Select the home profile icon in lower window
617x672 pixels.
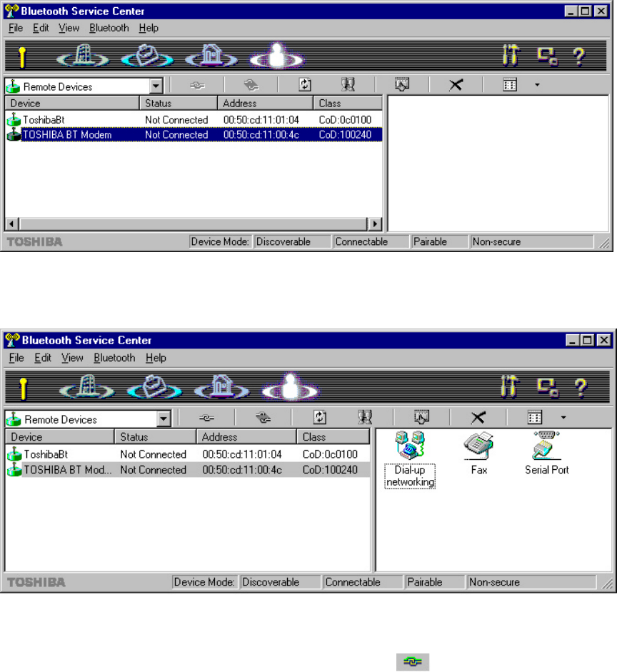pyautogui.click(x=222, y=388)
